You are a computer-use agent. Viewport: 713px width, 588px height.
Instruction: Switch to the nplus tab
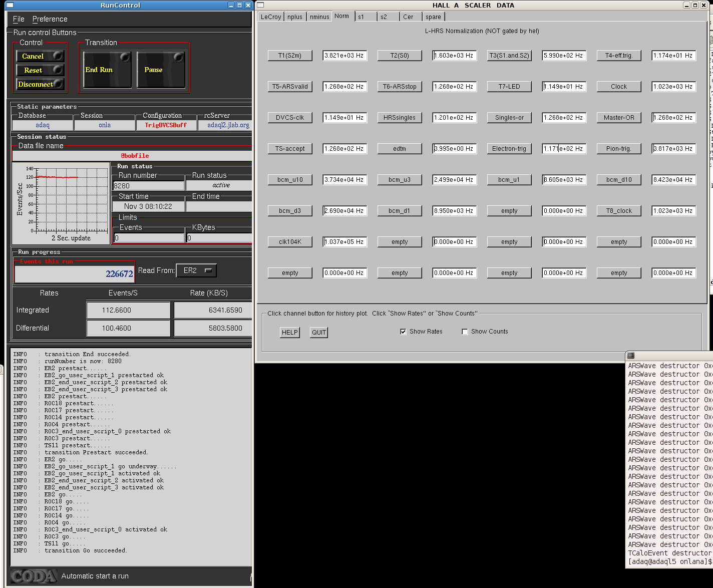coord(295,17)
